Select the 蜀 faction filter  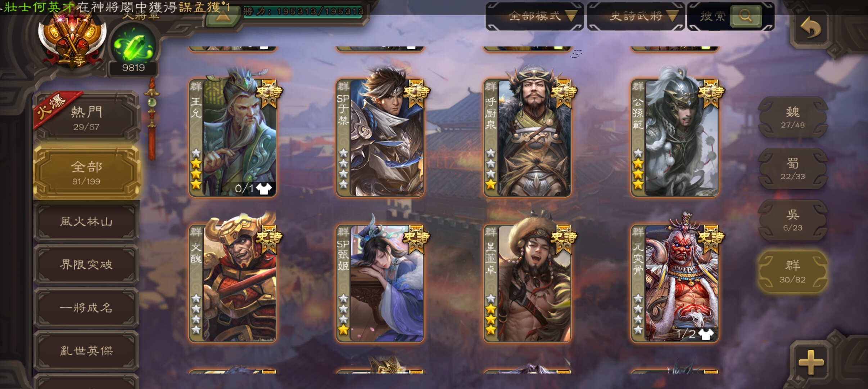click(792, 169)
